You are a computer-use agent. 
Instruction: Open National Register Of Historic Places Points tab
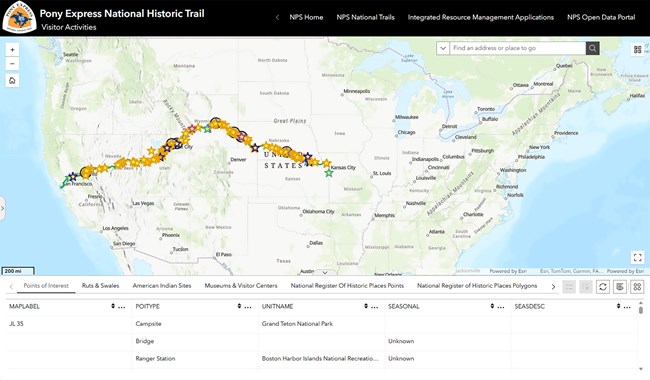(x=347, y=286)
